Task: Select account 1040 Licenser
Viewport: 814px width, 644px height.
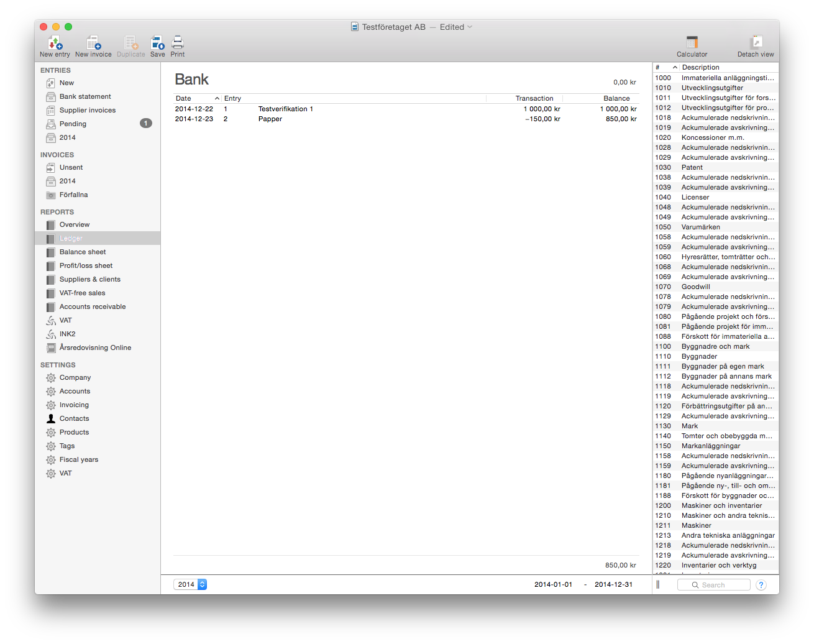Action: tap(715, 197)
